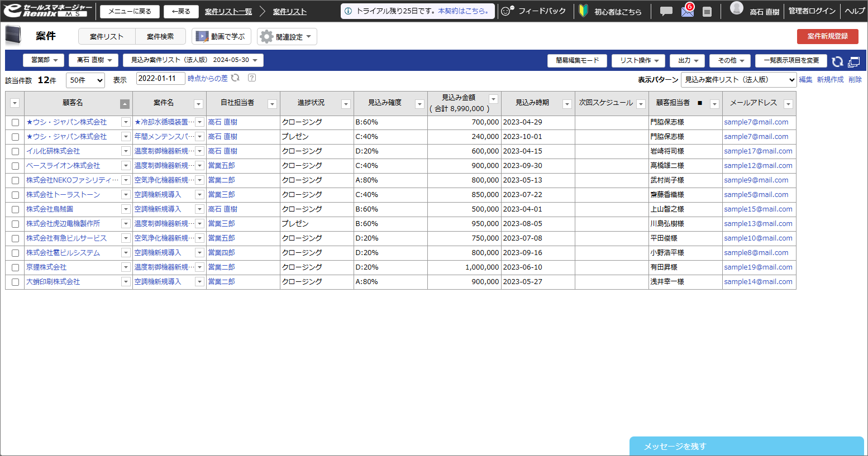Open the 見込み時期 column filter arrow
868x456 pixels.
567,104
